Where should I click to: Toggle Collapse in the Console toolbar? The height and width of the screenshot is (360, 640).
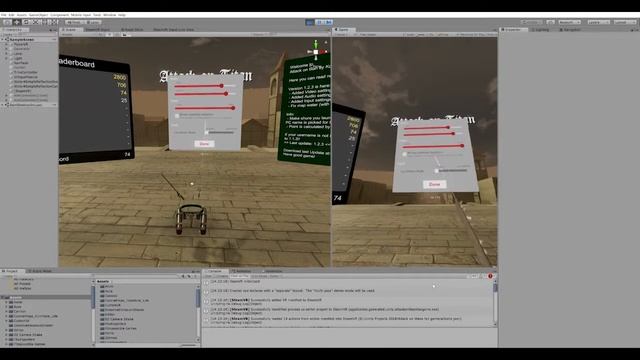click(222, 276)
